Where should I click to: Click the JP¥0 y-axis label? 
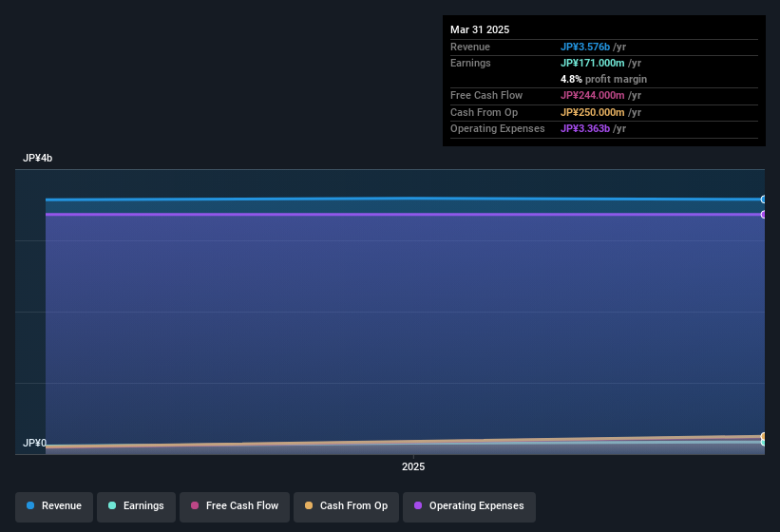(x=34, y=443)
